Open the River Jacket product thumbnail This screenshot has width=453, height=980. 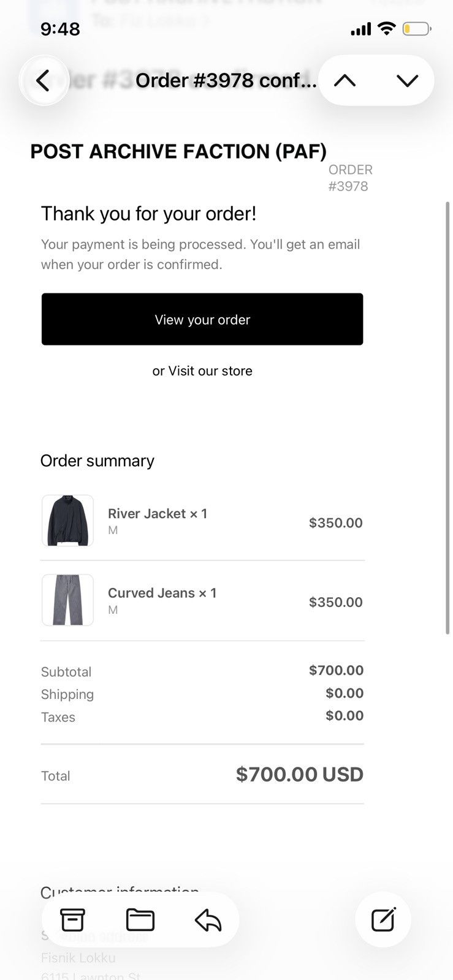pyautogui.click(x=67, y=521)
